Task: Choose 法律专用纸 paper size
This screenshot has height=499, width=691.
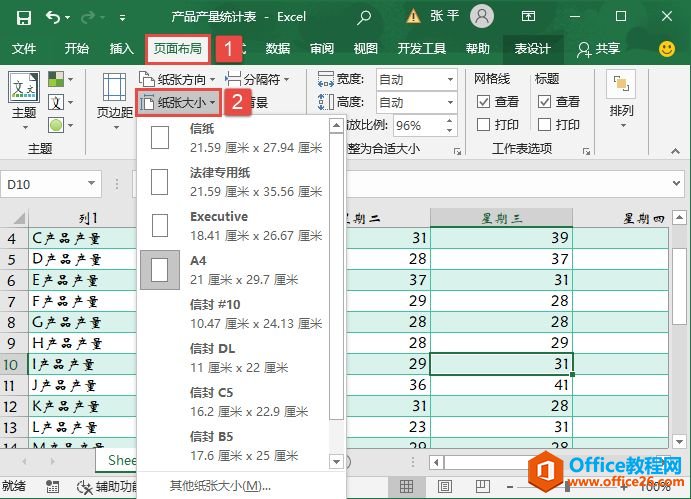Action: [234, 182]
